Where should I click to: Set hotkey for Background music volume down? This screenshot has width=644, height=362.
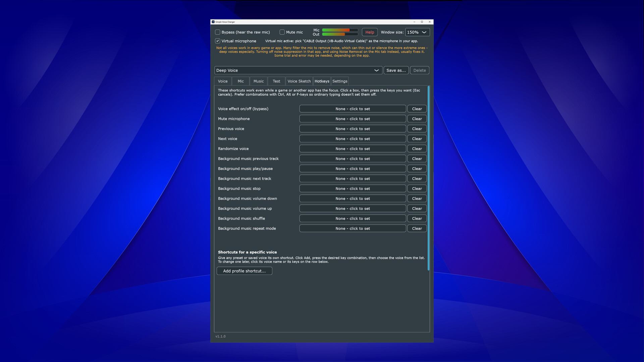353,198
